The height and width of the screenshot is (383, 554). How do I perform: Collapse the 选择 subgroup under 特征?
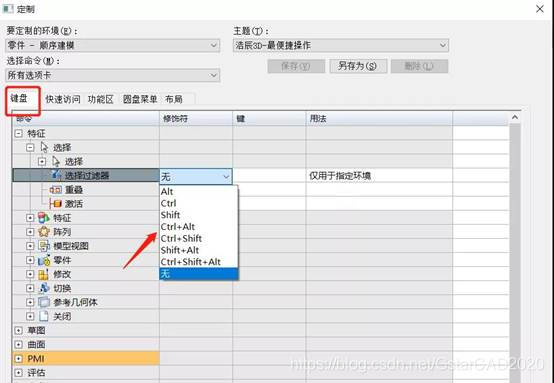[x=30, y=147]
